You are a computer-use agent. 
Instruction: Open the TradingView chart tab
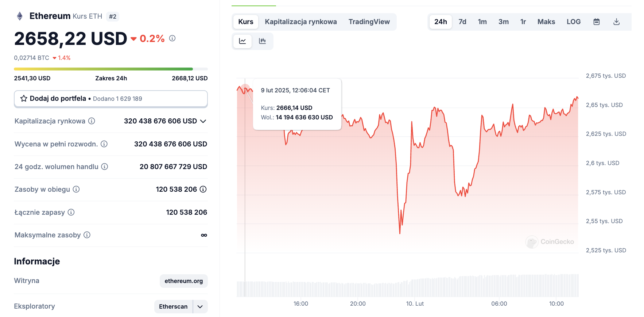pos(369,22)
